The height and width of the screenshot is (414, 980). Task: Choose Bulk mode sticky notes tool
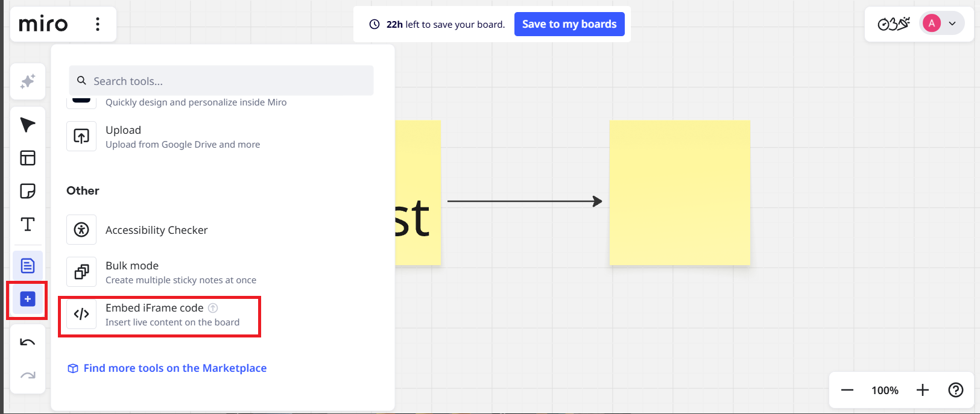(x=163, y=272)
